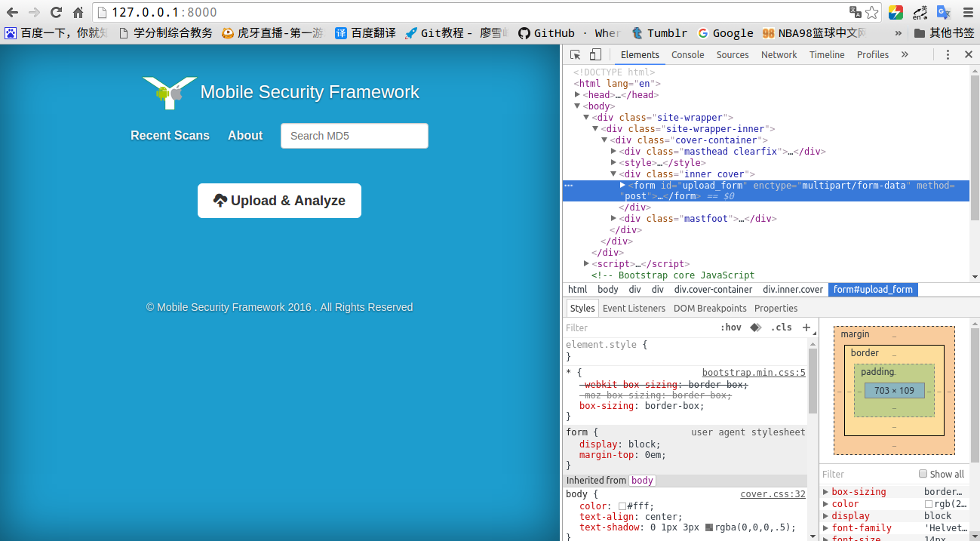Toggle the :hov element state button

pos(730,327)
